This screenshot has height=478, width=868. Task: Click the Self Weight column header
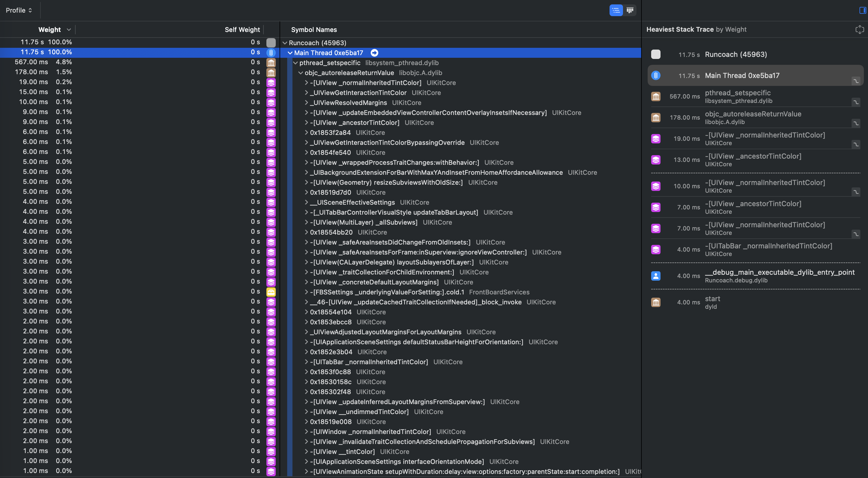click(242, 30)
